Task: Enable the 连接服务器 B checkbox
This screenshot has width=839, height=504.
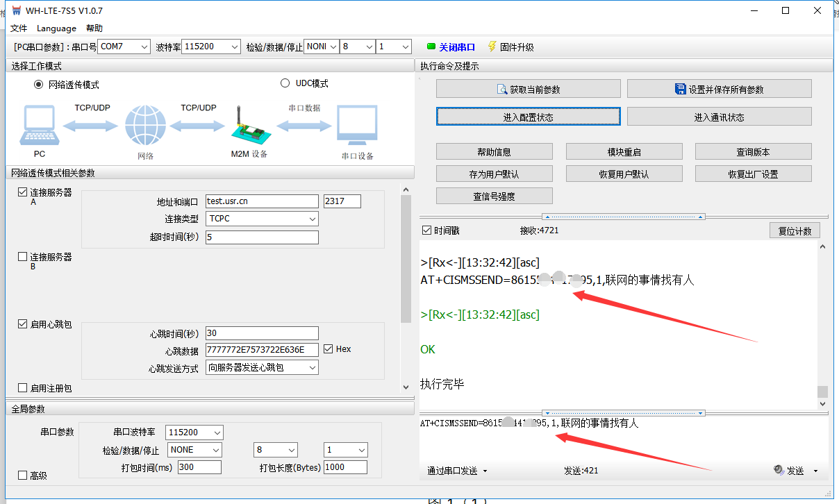Action: click(23, 257)
